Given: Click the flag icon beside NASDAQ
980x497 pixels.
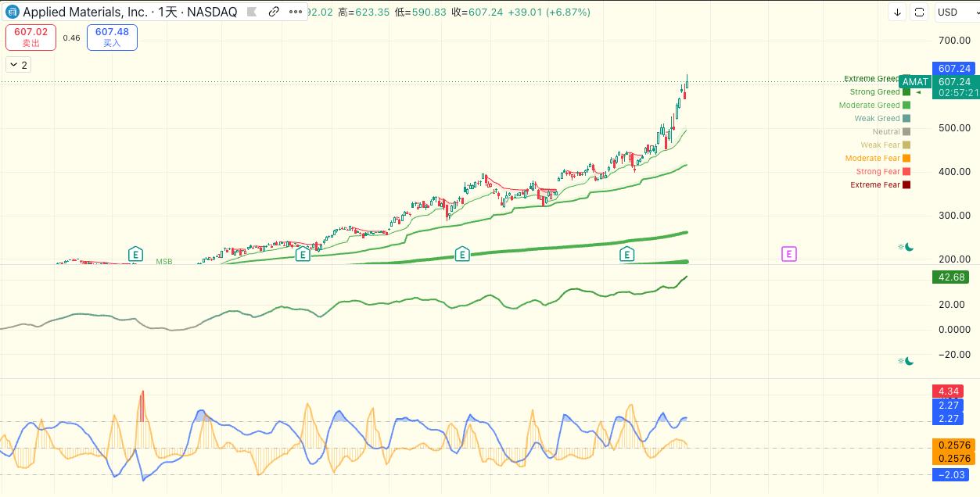Looking at the screenshot, I should pos(252,13).
